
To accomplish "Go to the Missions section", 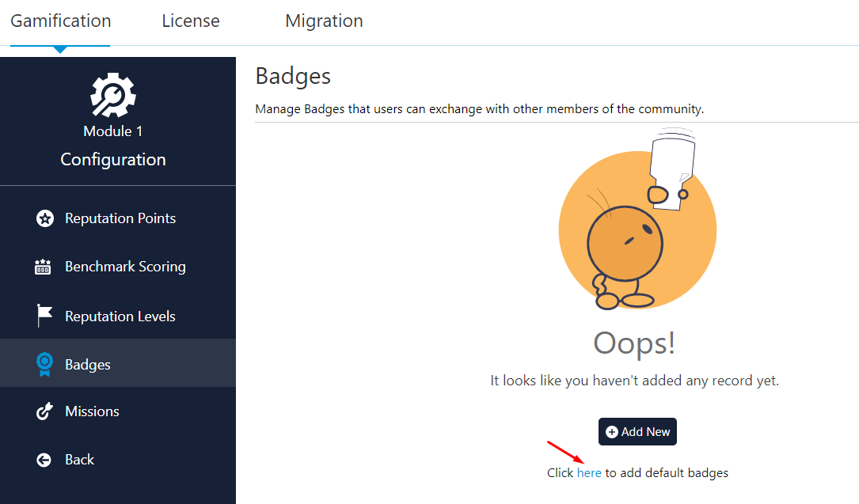I will [92, 411].
